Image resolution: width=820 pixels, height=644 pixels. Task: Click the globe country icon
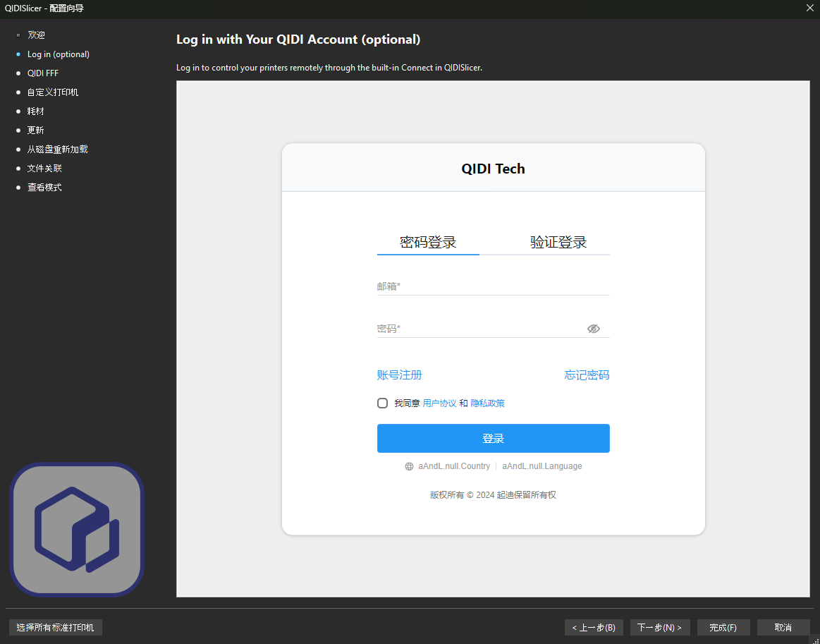pos(409,466)
